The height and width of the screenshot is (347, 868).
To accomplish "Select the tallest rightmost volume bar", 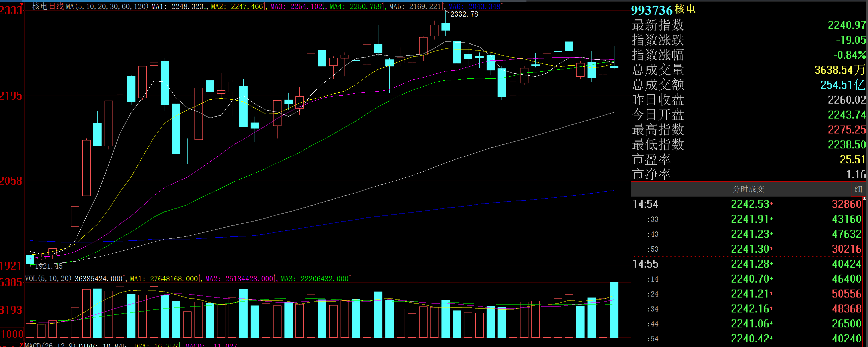I will (614, 309).
